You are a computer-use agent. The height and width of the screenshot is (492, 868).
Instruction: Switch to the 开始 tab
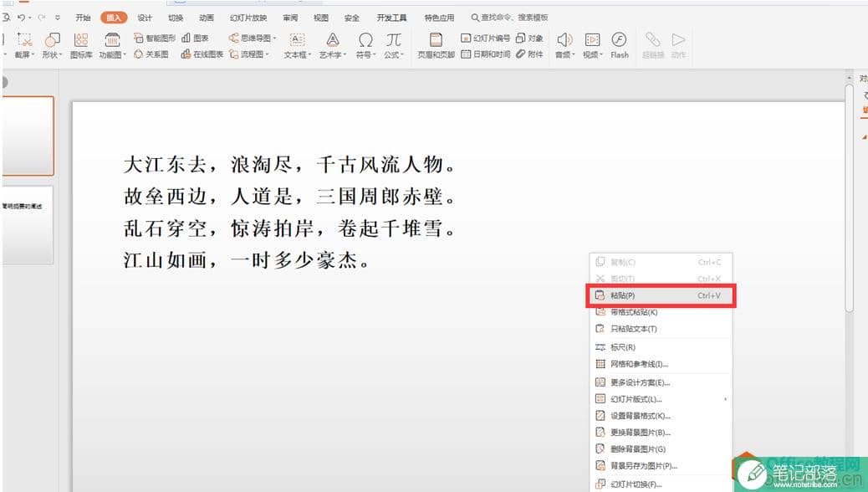pos(83,18)
